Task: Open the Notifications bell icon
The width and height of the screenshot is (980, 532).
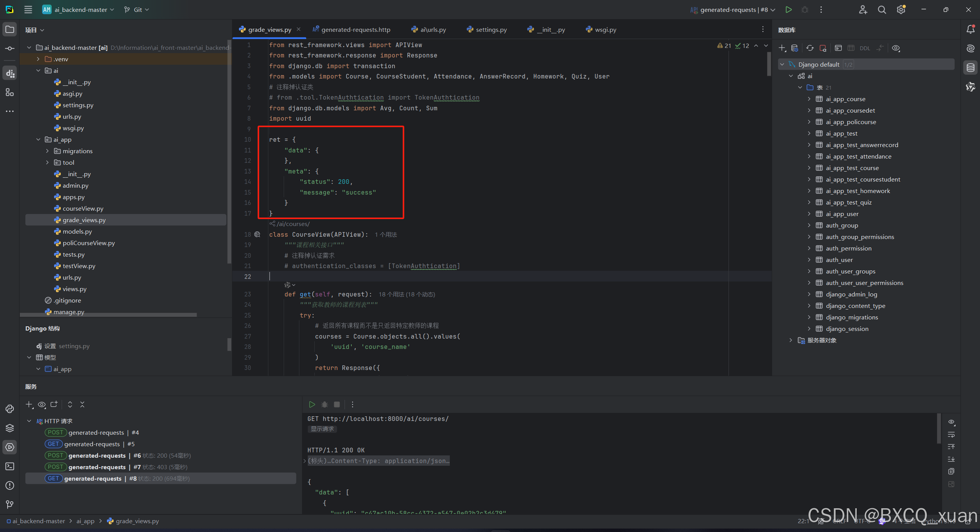Action: tap(970, 29)
